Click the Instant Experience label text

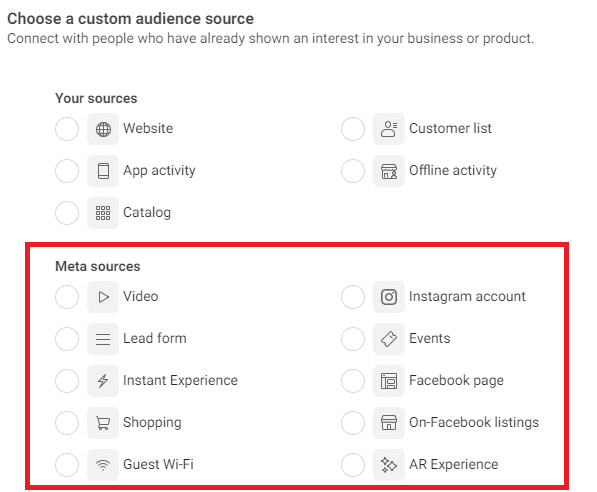pyautogui.click(x=180, y=381)
